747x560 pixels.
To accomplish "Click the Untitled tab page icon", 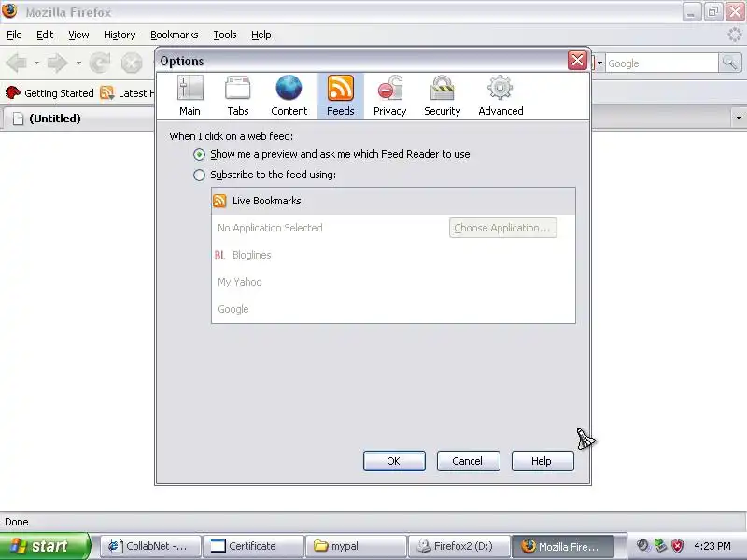I will pos(18,119).
